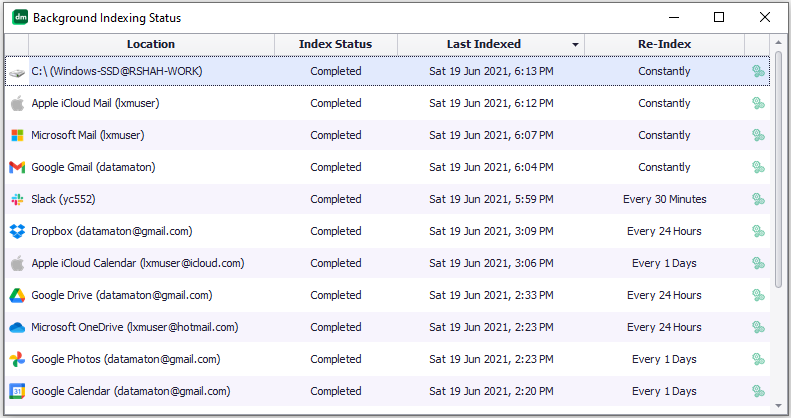Click the sort arrow in Last Indexed header
The height and width of the screenshot is (418, 791).
pyautogui.click(x=575, y=45)
